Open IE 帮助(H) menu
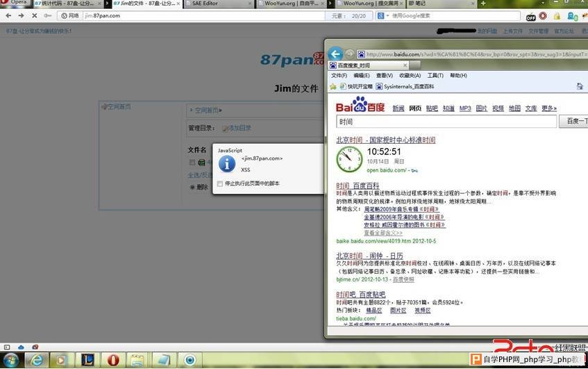 coord(458,76)
